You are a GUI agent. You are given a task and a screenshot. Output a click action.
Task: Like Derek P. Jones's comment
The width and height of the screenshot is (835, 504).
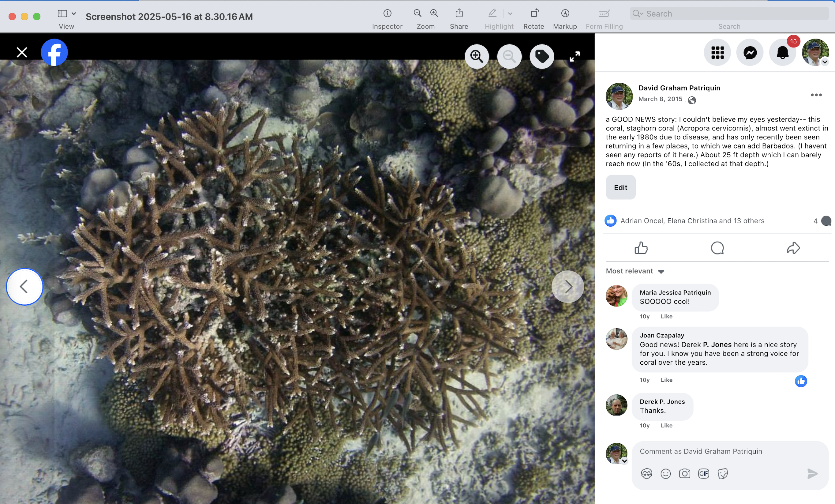666,425
